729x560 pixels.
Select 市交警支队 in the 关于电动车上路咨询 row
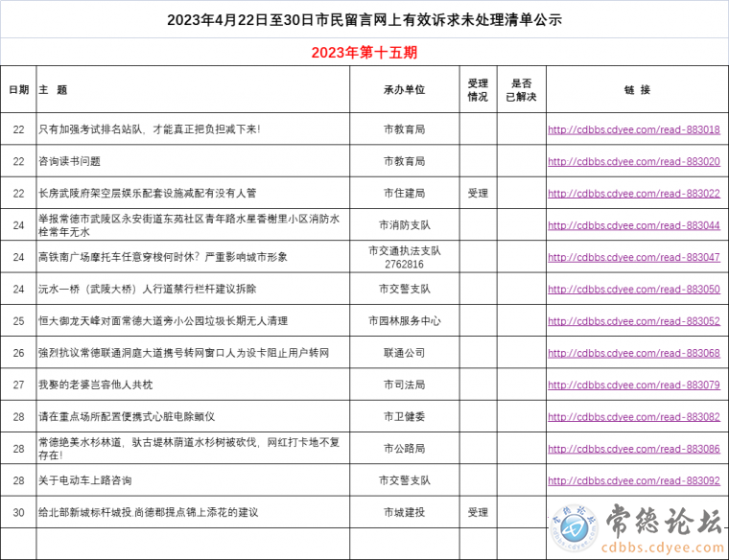click(404, 480)
